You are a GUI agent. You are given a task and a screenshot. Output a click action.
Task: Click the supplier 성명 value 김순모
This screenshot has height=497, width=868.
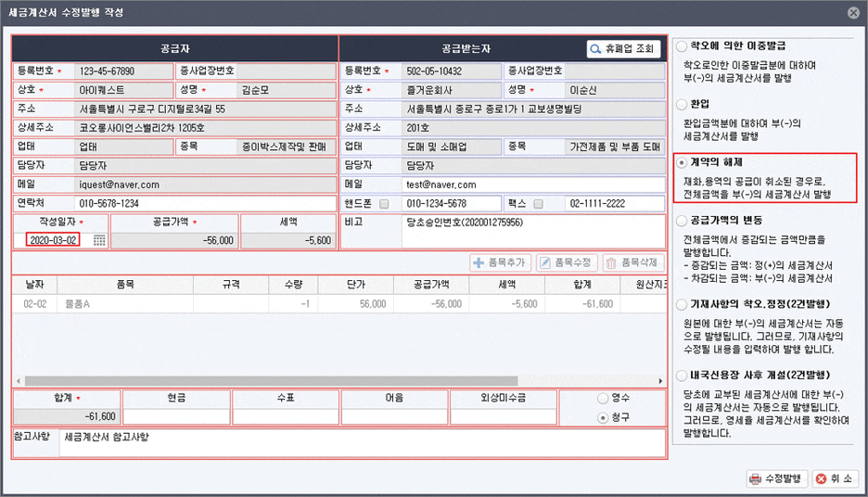click(287, 90)
